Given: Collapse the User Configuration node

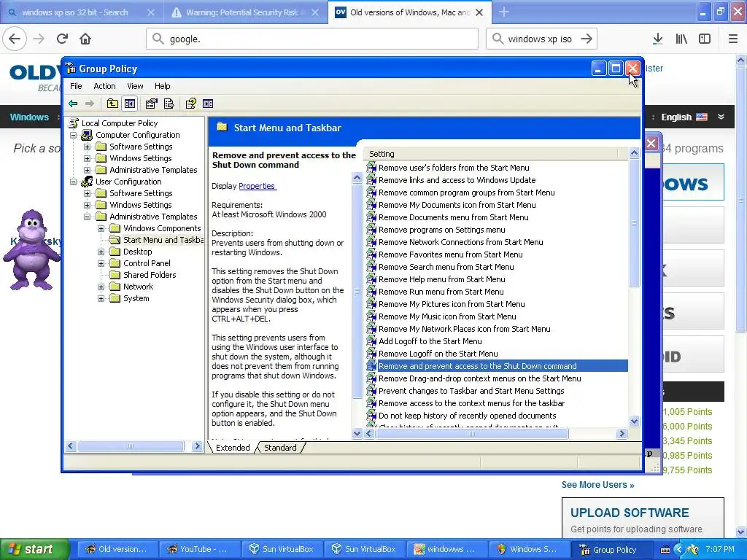Looking at the screenshot, I should pos(74,182).
